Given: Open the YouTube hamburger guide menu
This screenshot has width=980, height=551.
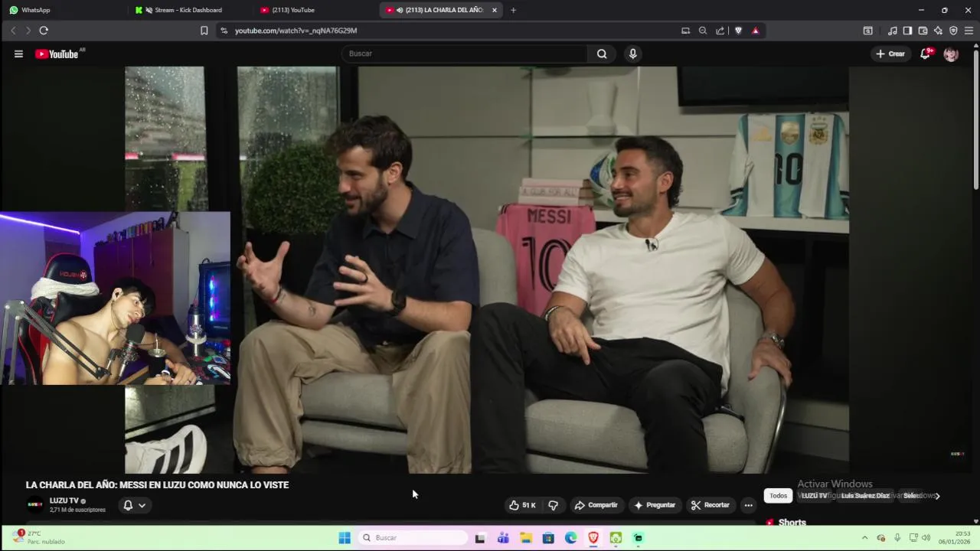Looking at the screenshot, I should coord(18,54).
